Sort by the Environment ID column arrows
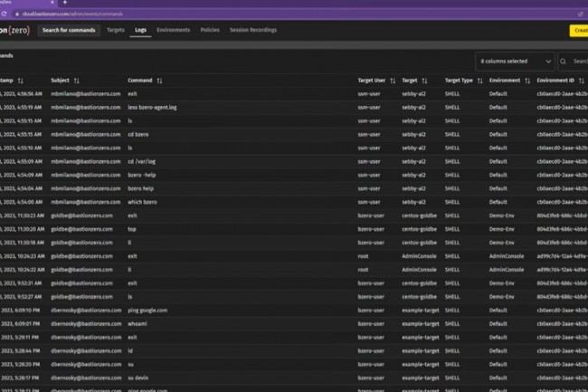The height and width of the screenshot is (392, 588). click(582, 81)
